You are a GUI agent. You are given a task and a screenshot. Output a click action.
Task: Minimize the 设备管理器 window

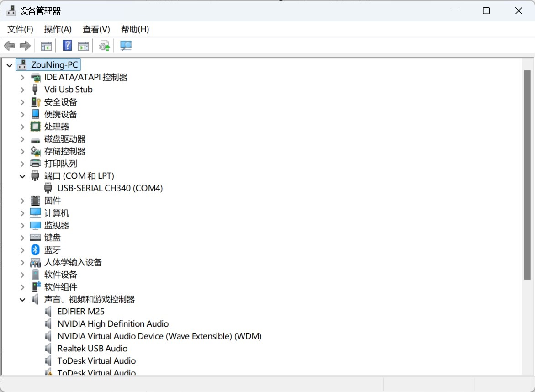coord(455,11)
